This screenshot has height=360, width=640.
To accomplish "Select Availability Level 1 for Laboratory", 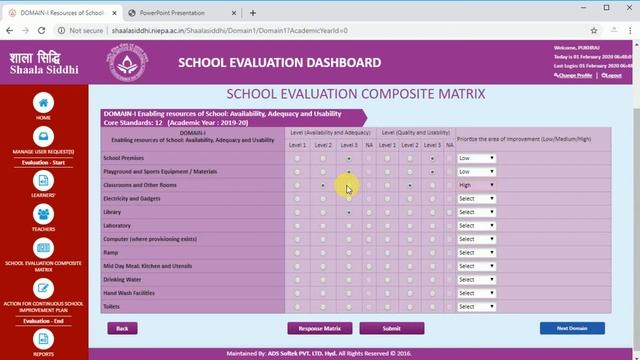I will point(297,226).
